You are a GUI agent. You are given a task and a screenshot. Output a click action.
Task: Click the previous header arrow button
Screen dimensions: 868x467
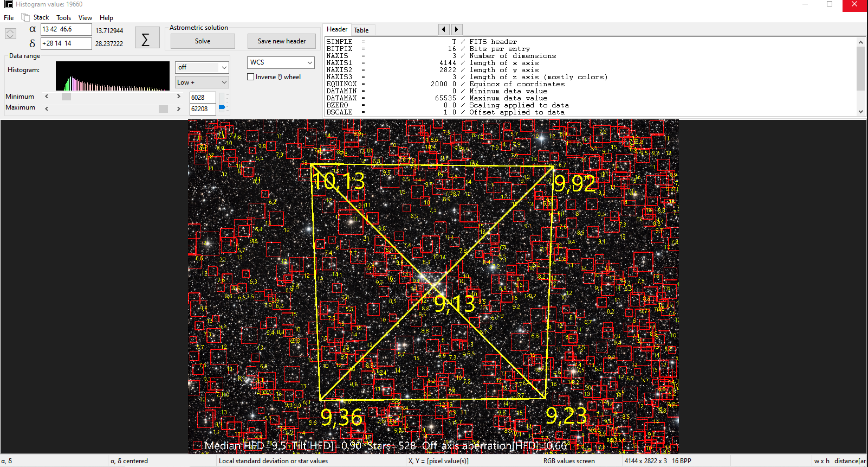pos(444,29)
